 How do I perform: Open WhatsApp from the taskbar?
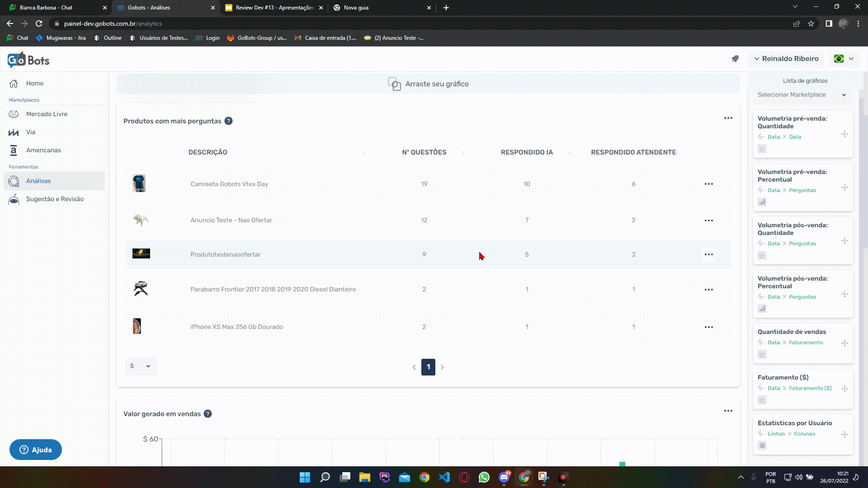coord(484,477)
